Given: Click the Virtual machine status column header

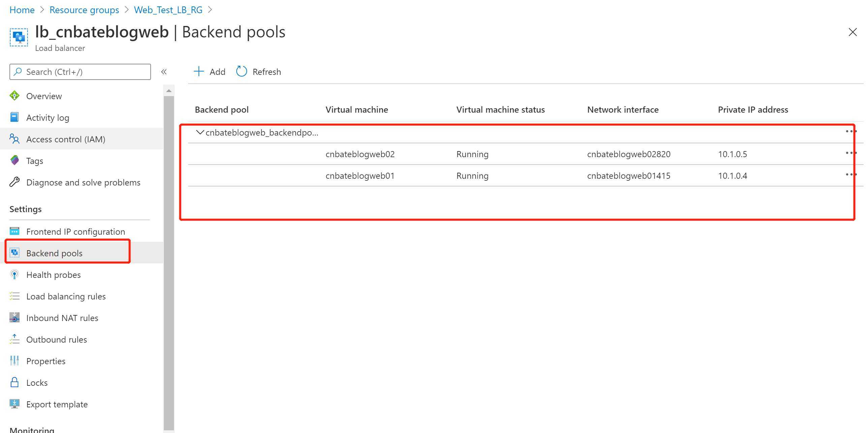Looking at the screenshot, I should pyautogui.click(x=501, y=110).
